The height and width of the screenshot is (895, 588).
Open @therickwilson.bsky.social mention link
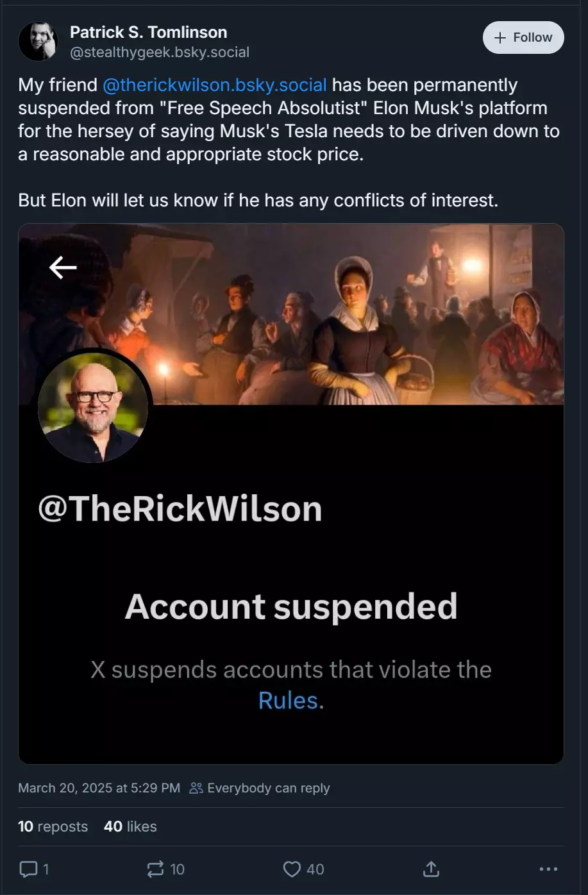click(214, 85)
